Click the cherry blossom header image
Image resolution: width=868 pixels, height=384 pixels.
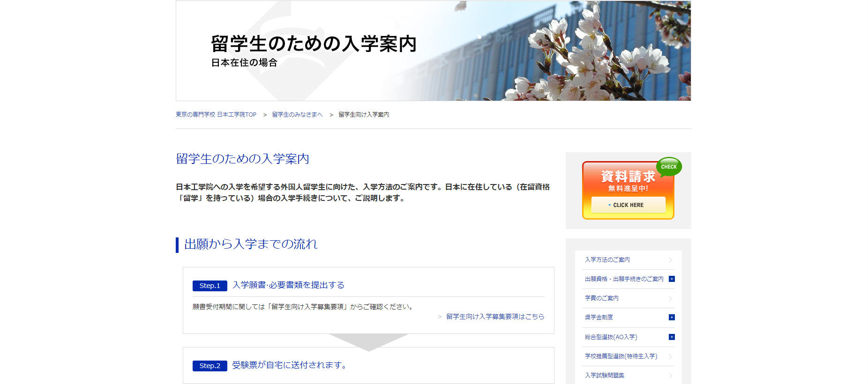click(x=586, y=52)
